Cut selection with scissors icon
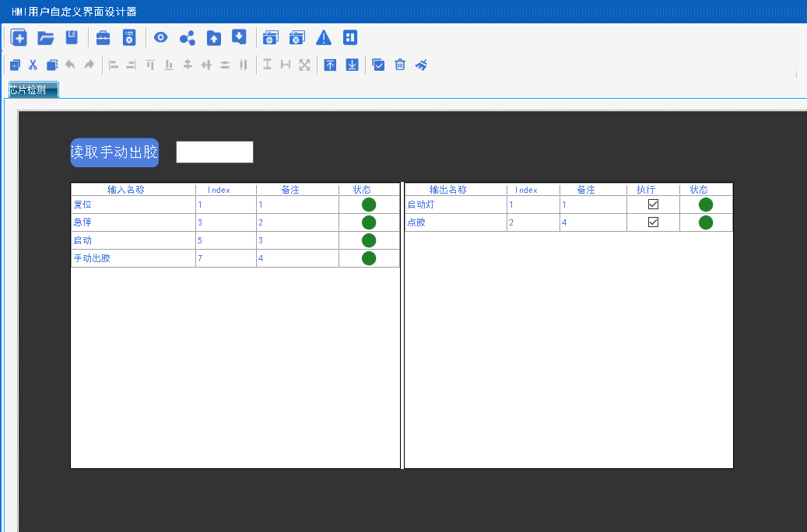Image resolution: width=807 pixels, height=532 pixels. (33, 65)
